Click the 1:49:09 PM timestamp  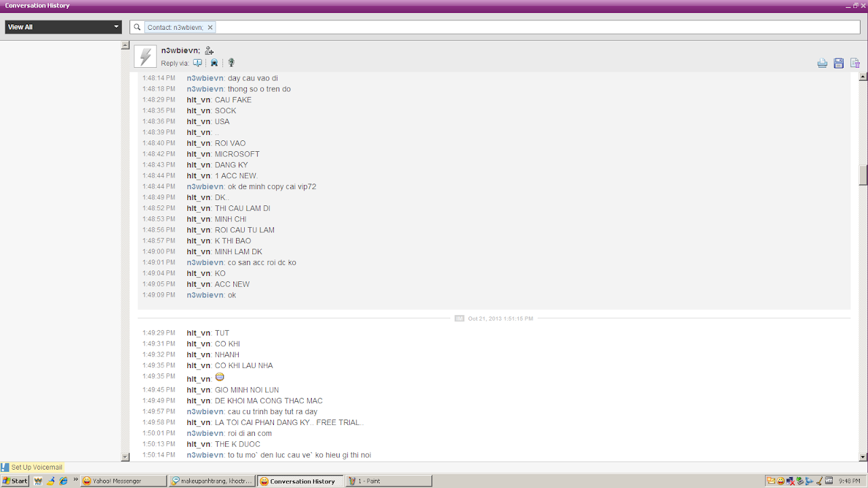159,295
